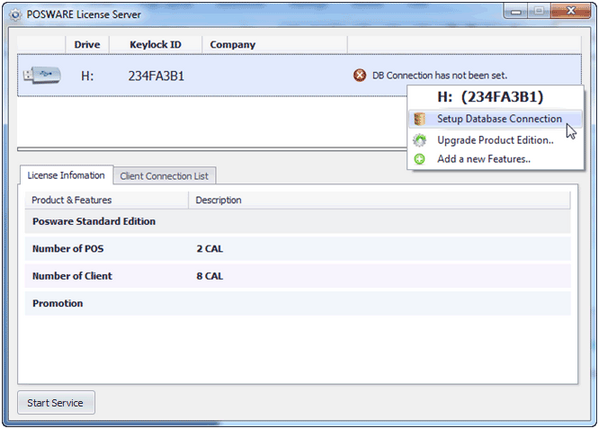Click the 8 CAL value
The image size is (599, 429).
tap(210, 276)
